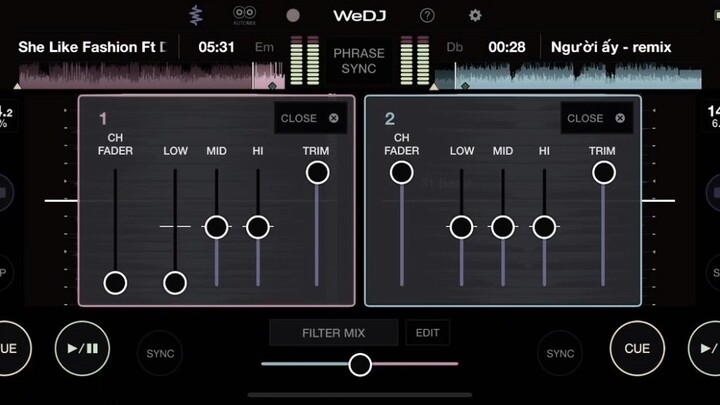Image resolution: width=720 pixels, height=405 pixels.
Task: Toggle SYNC on the left deck
Action: click(160, 353)
